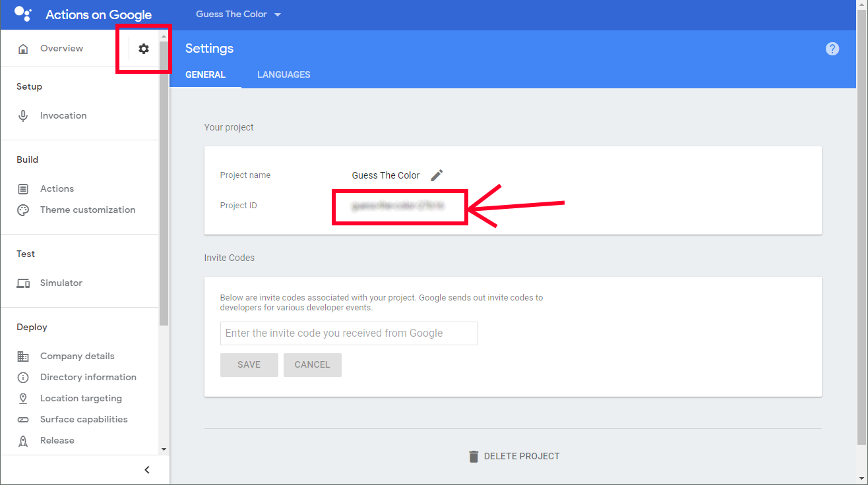Focus the invite code input field

pyautogui.click(x=349, y=333)
